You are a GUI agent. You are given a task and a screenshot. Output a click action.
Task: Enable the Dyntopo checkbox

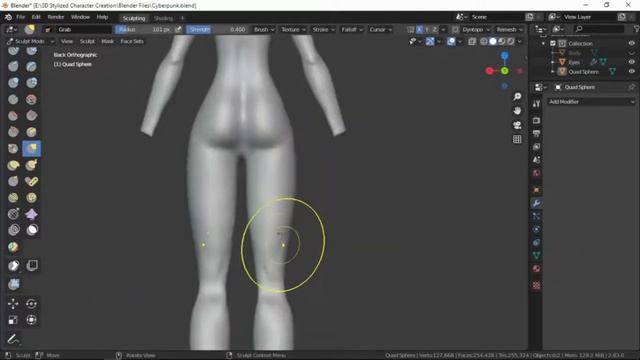(455, 29)
